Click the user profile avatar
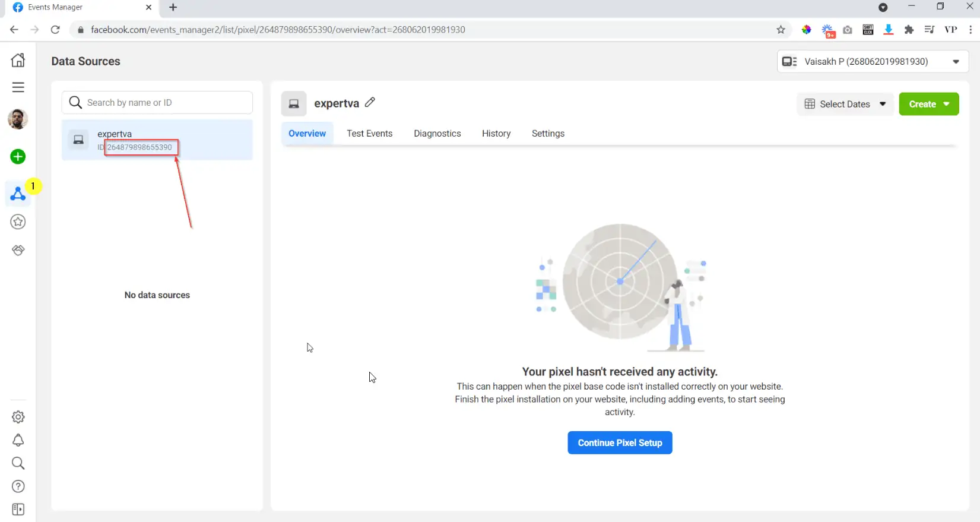The width and height of the screenshot is (980, 522). coord(18,119)
